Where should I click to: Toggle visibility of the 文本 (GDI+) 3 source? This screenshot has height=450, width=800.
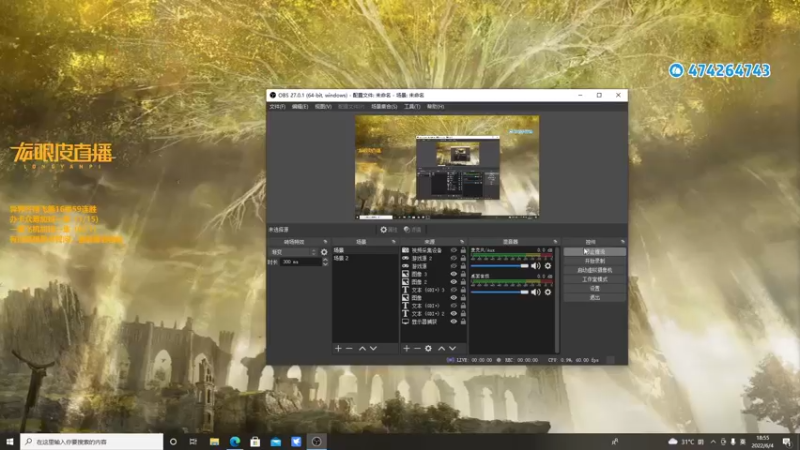(454, 290)
